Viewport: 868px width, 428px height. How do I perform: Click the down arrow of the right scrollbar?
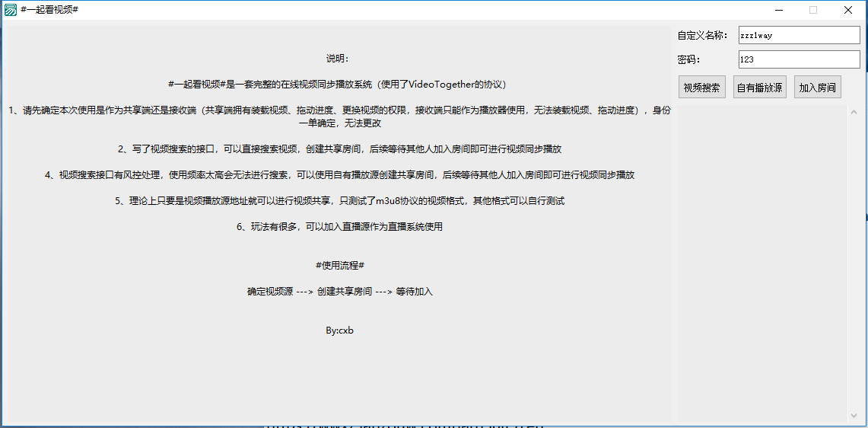(x=853, y=415)
